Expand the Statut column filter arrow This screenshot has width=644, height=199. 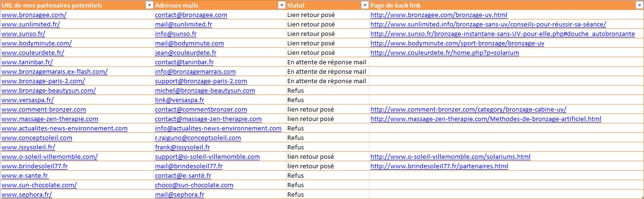(x=364, y=5)
